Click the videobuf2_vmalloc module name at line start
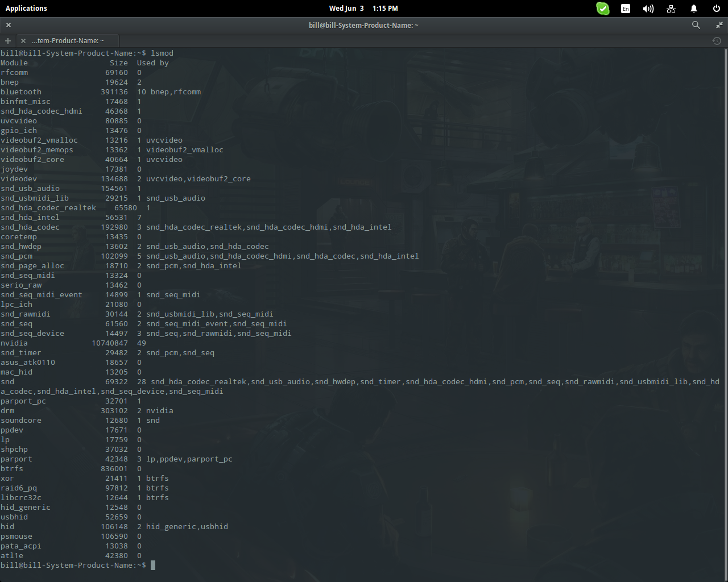Viewport: 728px width, 582px height. click(x=39, y=140)
